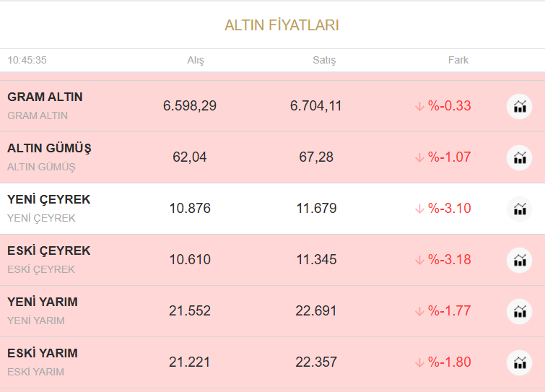Open chart icon for Altın Gümüş
This screenshot has height=392, width=545.
coord(519,157)
